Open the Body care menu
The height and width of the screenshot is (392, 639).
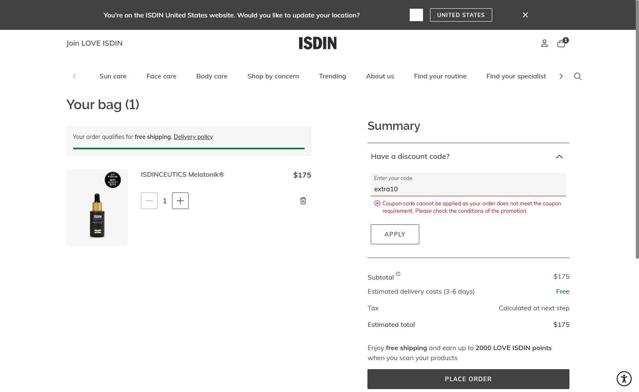click(x=212, y=76)
